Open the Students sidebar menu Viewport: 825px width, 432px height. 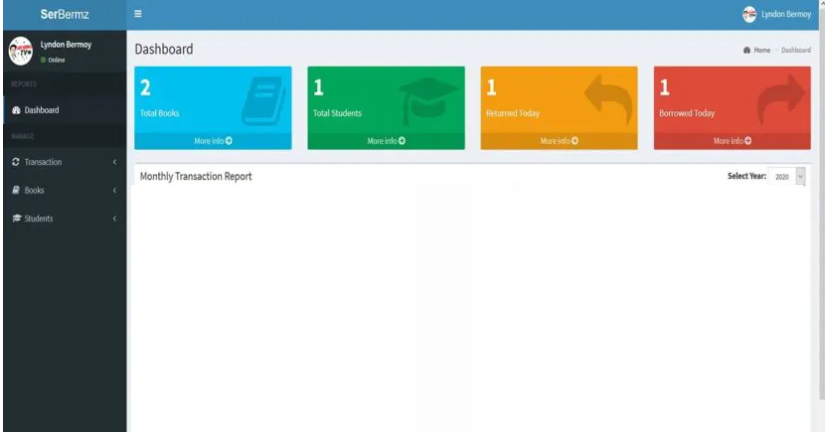[64, 218]
